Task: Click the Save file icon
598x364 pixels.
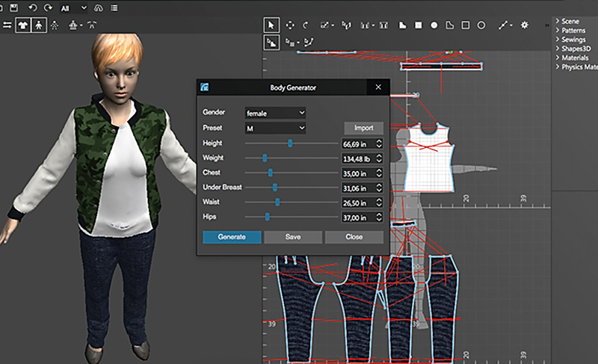Action: click(13, 7)
